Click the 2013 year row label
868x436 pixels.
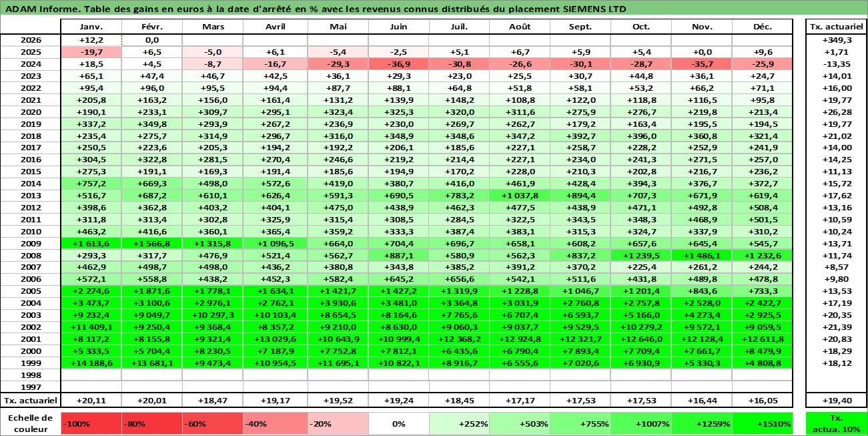coord(30,196)
